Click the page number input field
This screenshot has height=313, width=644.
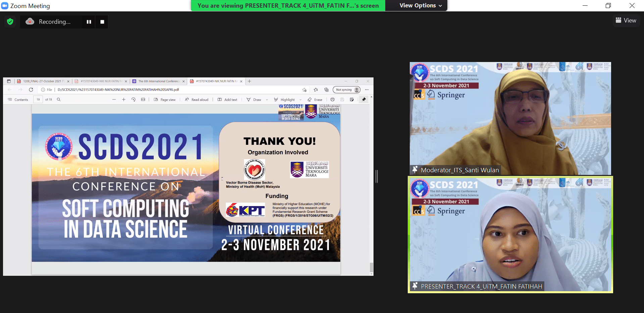(38, 100)
